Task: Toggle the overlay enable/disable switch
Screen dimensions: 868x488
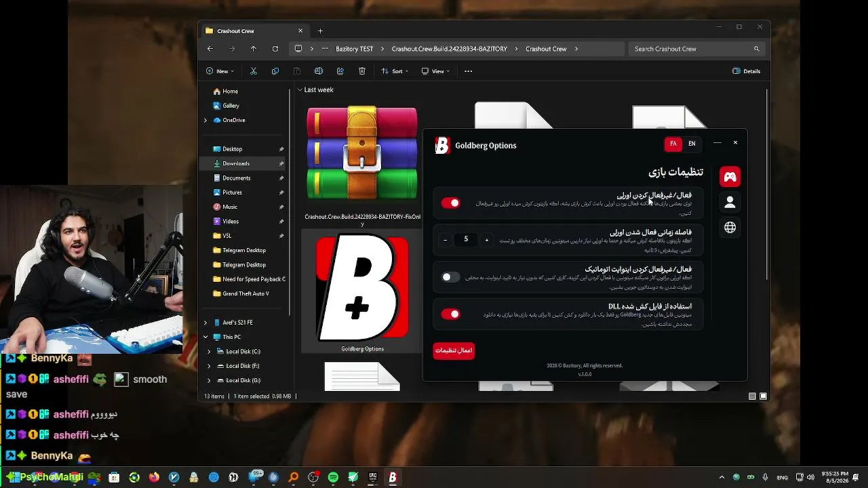Action: pyautogui.click(x=450, y=203)
